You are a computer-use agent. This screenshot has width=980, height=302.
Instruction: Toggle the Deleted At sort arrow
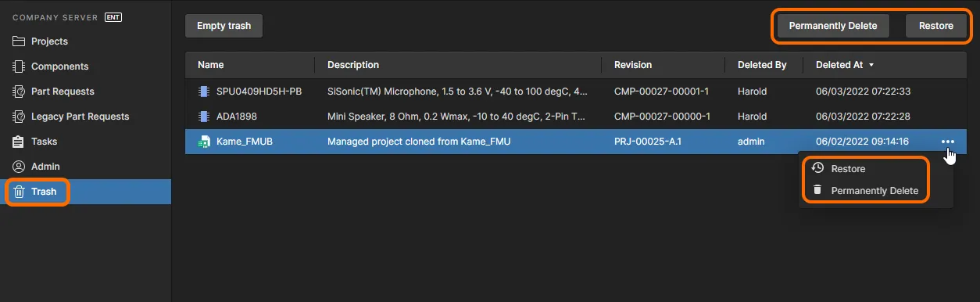(x=871, y=65)
